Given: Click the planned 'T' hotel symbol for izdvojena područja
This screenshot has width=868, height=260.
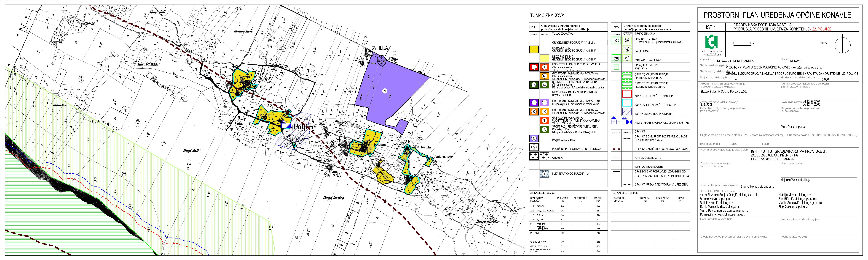Looking at the screenshot, I should (x=544, y=120).
